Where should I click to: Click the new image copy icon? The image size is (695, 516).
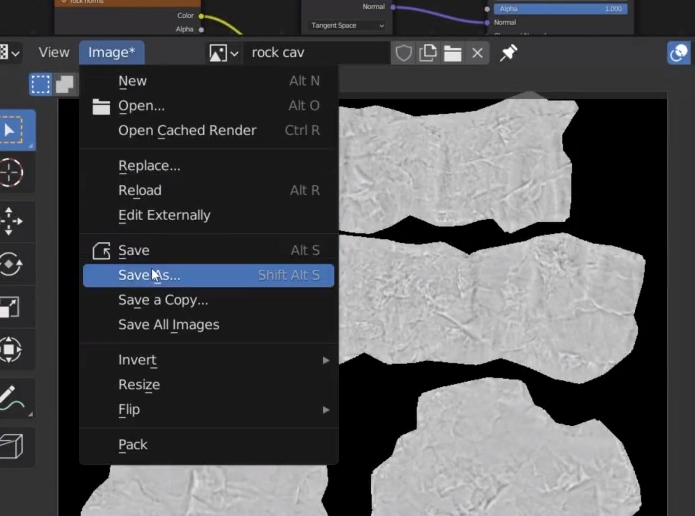pyautogui.click(x=428, y=53)
